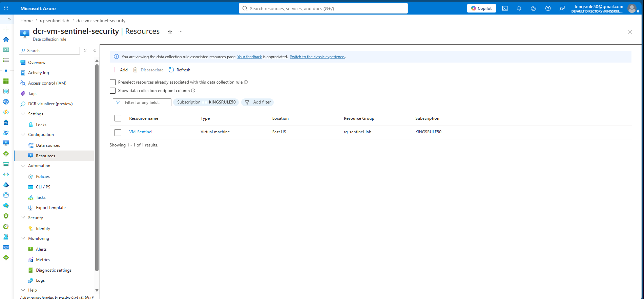Click Add filter button
Viewport: 644px width, 299px height.
257,102
